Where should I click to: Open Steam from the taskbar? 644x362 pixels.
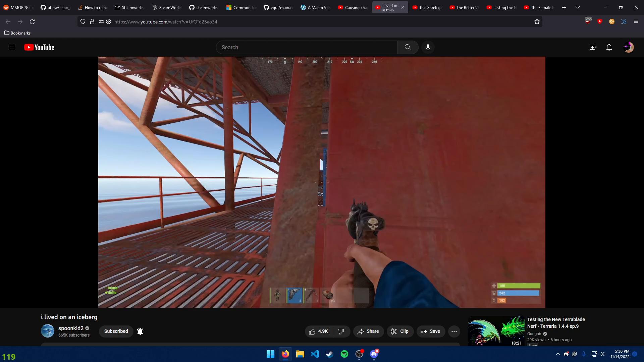pos(330,354)
